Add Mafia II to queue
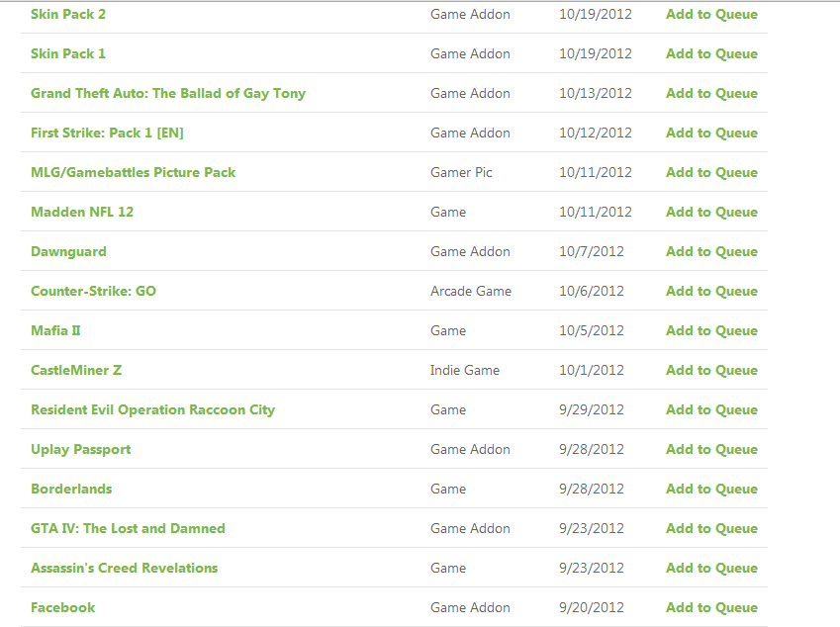The height and width of the screenshot is (627, 840). coord(711,330)
